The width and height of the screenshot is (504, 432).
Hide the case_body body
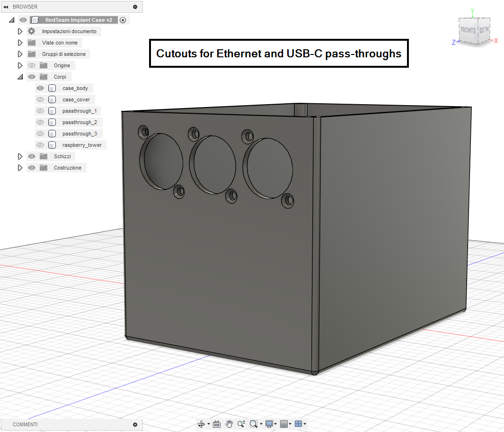(x=40, y=88)
